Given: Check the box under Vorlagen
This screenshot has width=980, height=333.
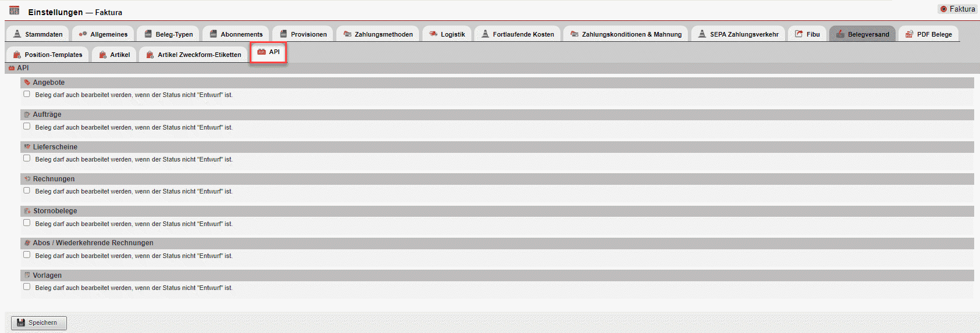Looking at the screenshot, I should coord(27,287).
